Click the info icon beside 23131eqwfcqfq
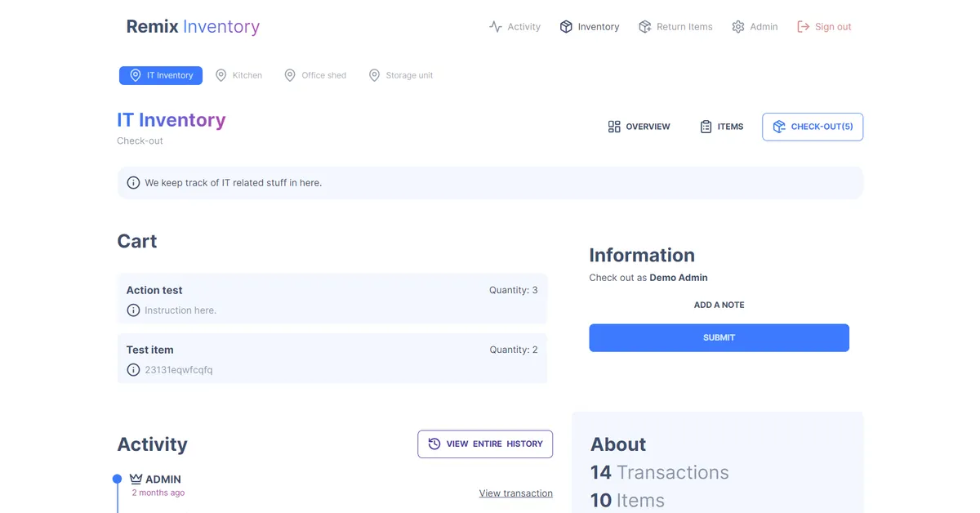Image resolution: width=980 pixels, height=513 pixels. [133, 370]
